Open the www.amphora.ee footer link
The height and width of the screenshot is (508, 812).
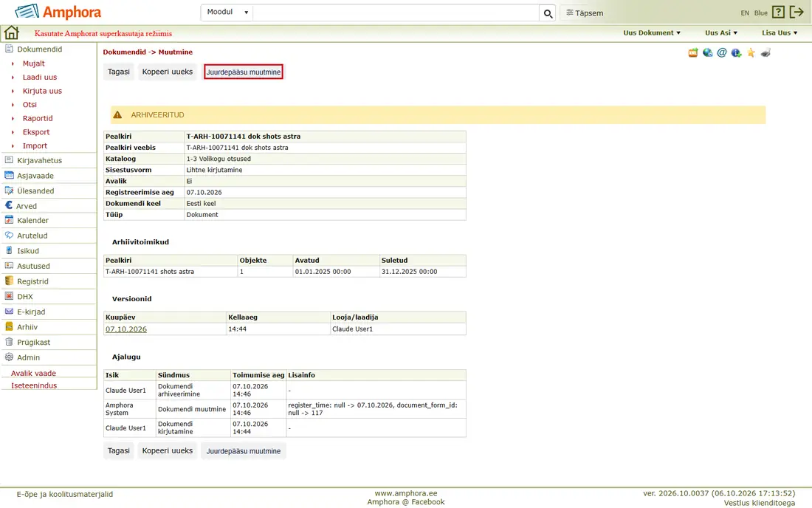tap(406, 493)
